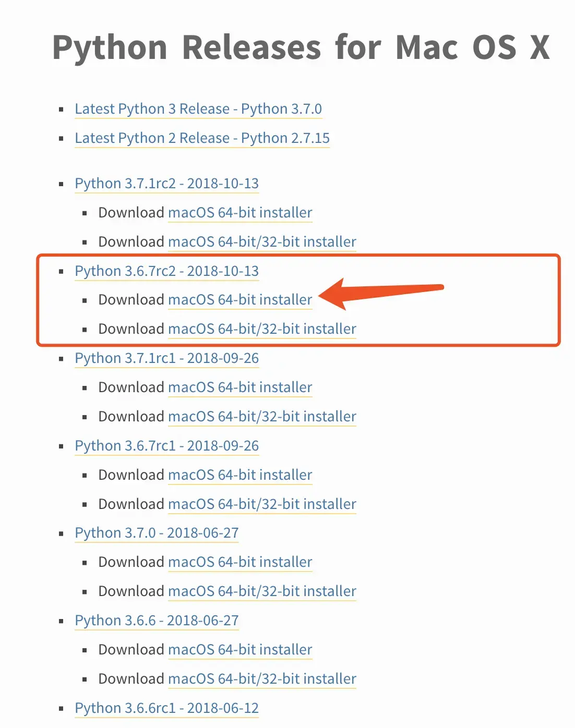Screen dimensions: 575x728
Task: Download 64-bit/32-bit installer for Python 3.6.7rc2
Action: (262, 329)
